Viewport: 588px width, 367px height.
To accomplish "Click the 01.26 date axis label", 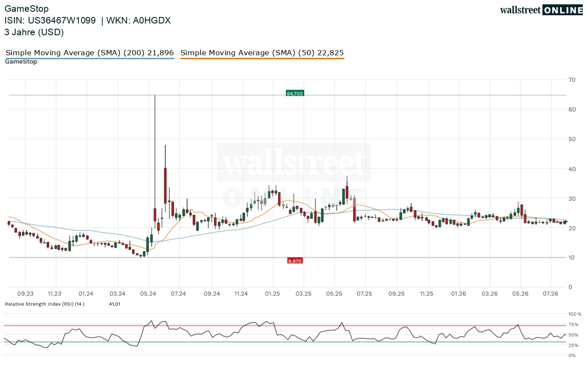I will 459,294.
